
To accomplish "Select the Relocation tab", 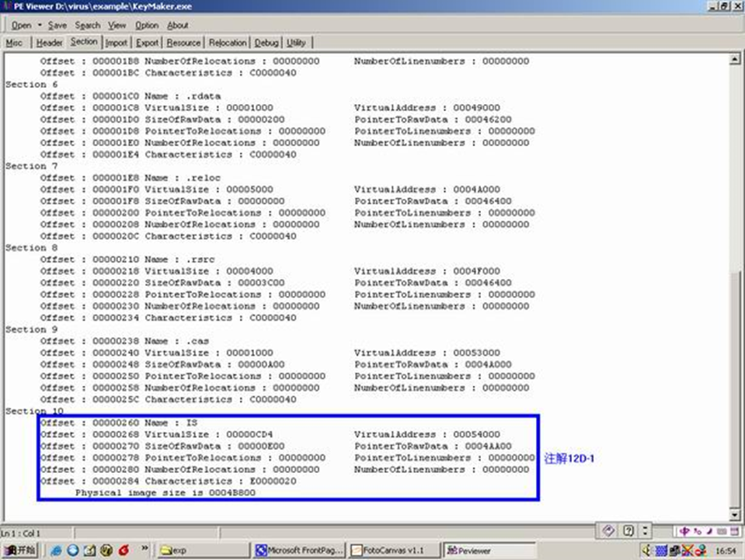I will point(228,42).
